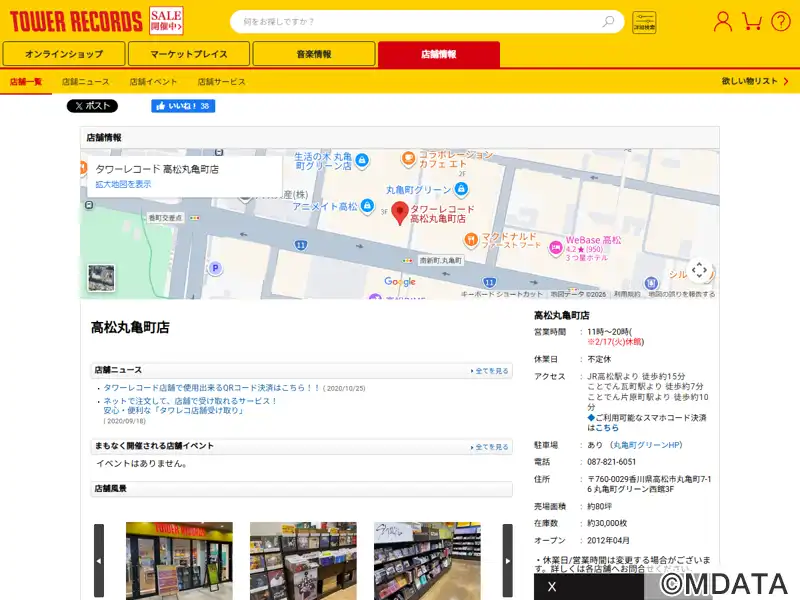The image size is (800, 600).
Task: Click the map camera move control
Action: 699,269
